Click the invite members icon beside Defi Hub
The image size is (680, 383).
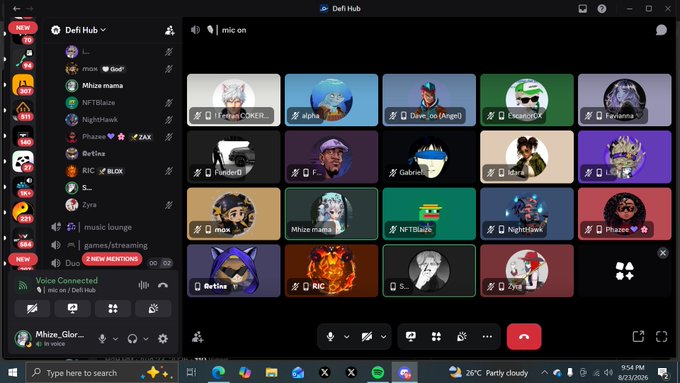point(170,30)
